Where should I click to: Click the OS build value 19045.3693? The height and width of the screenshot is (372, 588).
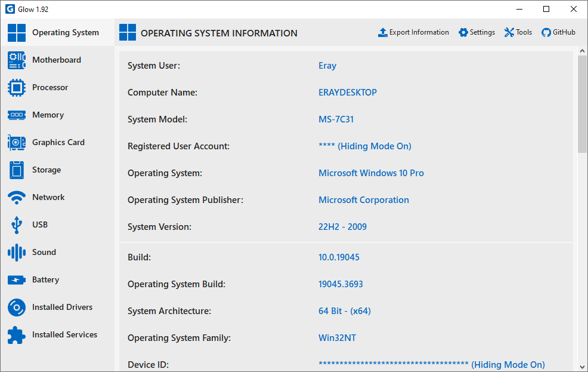click(341, 284)
